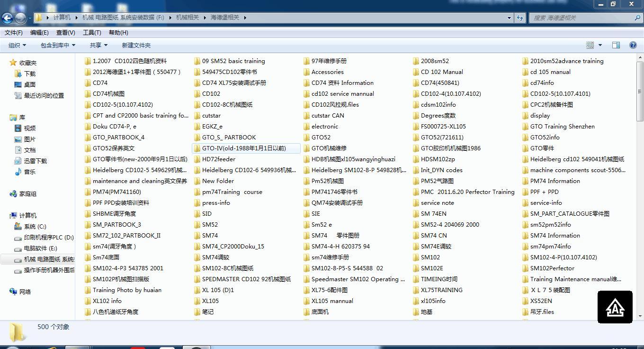This screenshot has width=644, height=349.
Task: Click the 机械相关 breadcrumb segment
Action: [x=188, y=18]
